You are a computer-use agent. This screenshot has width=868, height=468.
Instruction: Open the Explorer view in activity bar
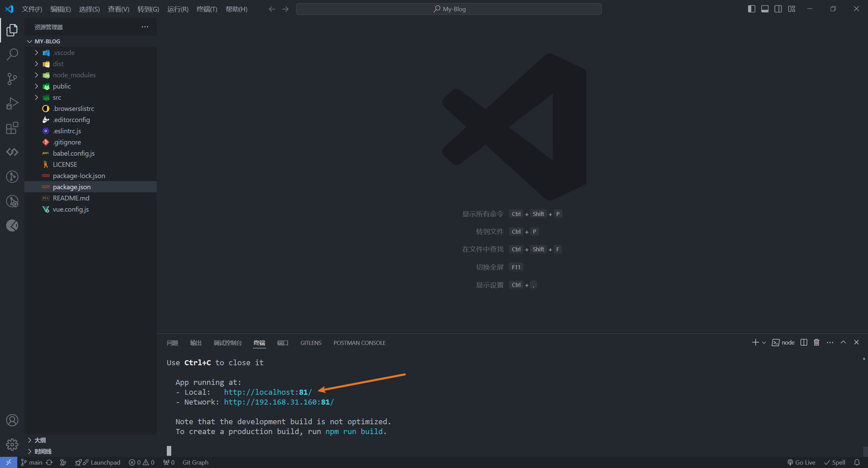[12, 30]
